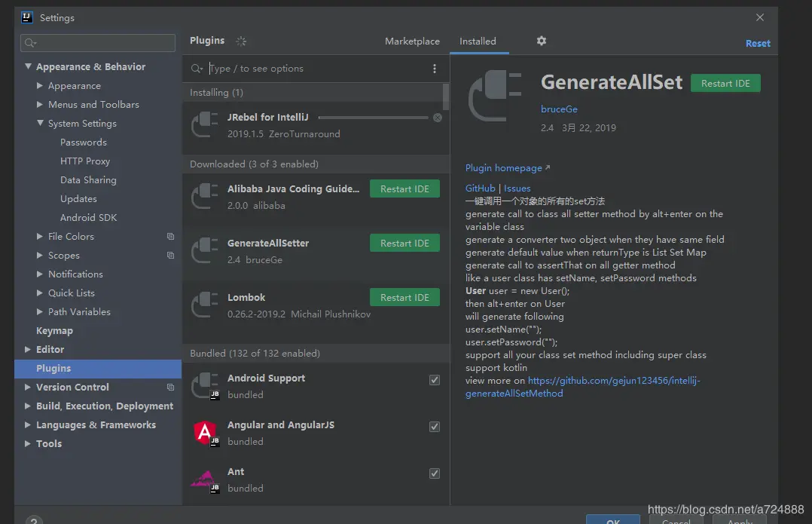Image resolution: width=812 pixels, height=524 pixels.
Task: Expand the Scopes node
Action: (40, 255)
